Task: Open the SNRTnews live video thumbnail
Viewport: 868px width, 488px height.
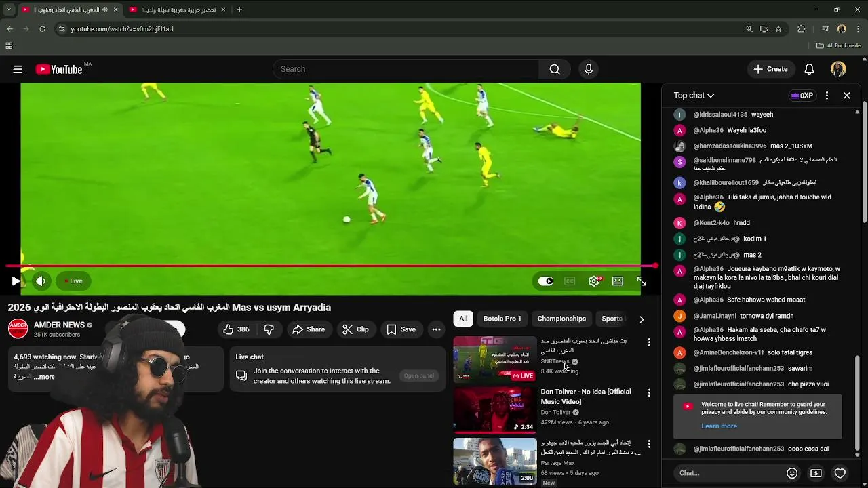Action: (495, 360)
